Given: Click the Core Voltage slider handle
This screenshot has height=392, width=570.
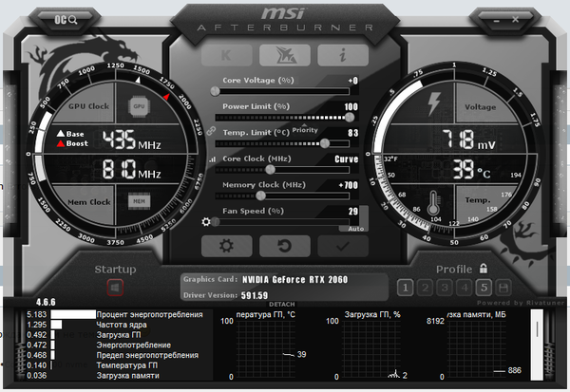Looking at the screenshot, I should coord(216,91).
